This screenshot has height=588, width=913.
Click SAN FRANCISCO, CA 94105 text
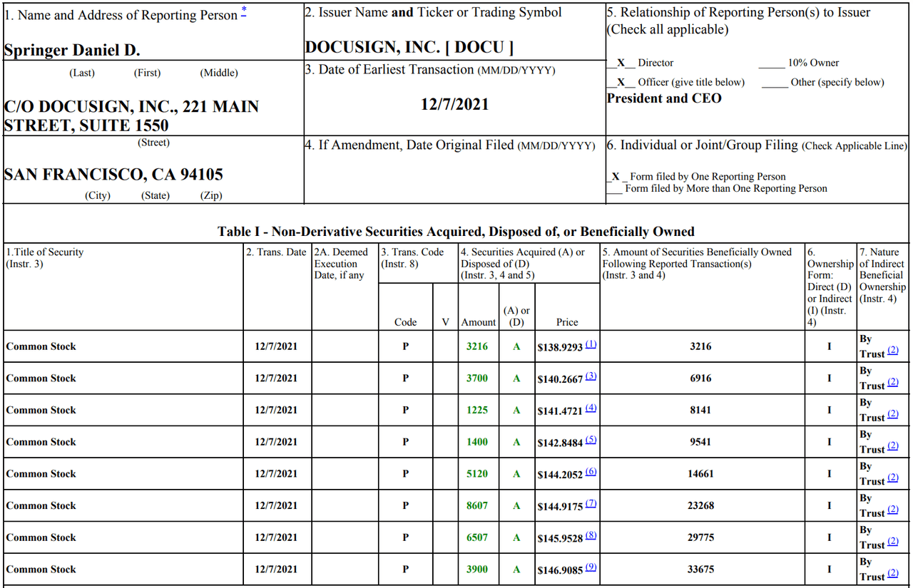click(113, 174)
